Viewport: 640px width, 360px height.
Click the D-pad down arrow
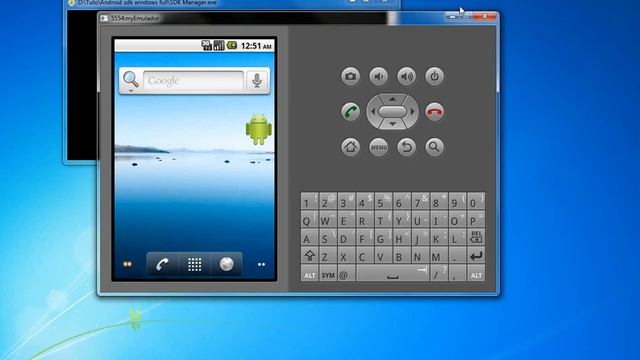[392, 124]
